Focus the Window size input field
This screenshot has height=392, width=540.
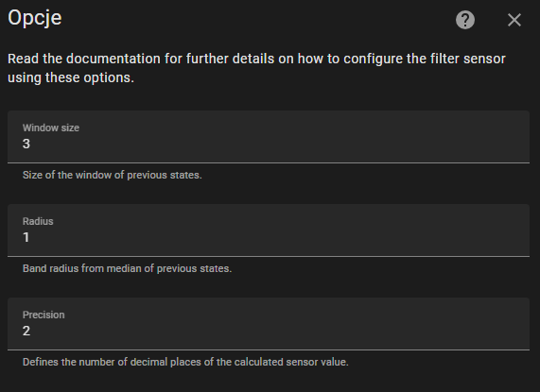269,137
